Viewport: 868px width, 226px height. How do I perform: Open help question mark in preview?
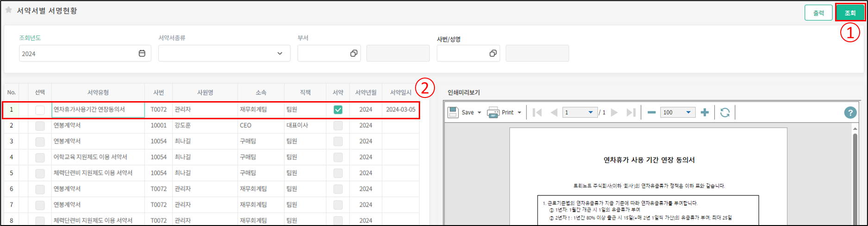click(850, 112)
